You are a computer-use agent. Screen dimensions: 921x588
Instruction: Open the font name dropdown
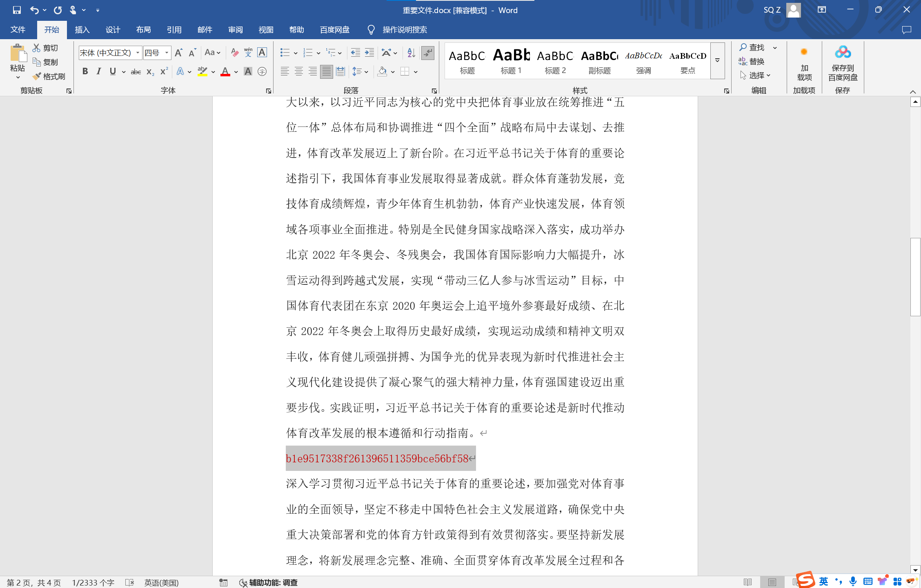pyautogui.click(x=138, y=53)
